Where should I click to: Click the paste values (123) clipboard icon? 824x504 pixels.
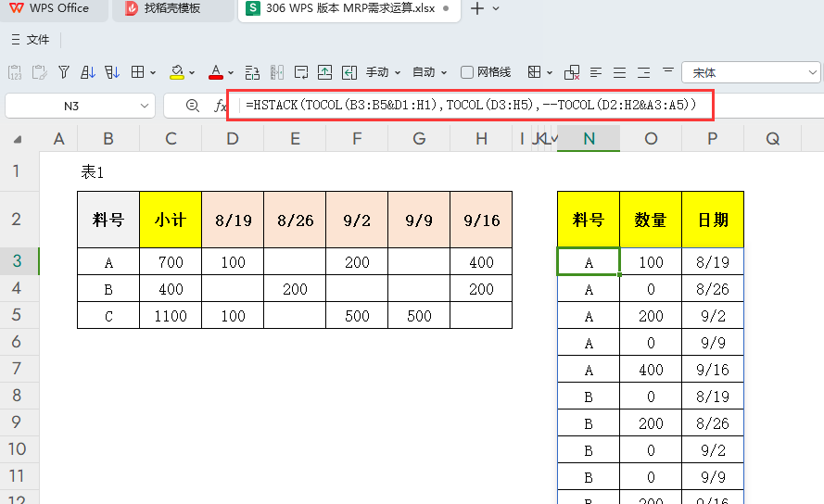point(15,72)
